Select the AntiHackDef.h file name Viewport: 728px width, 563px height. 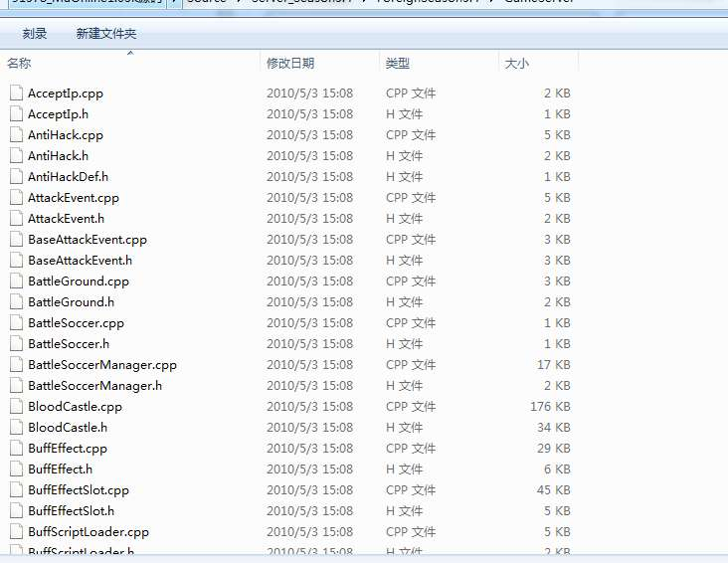[68, 176]
